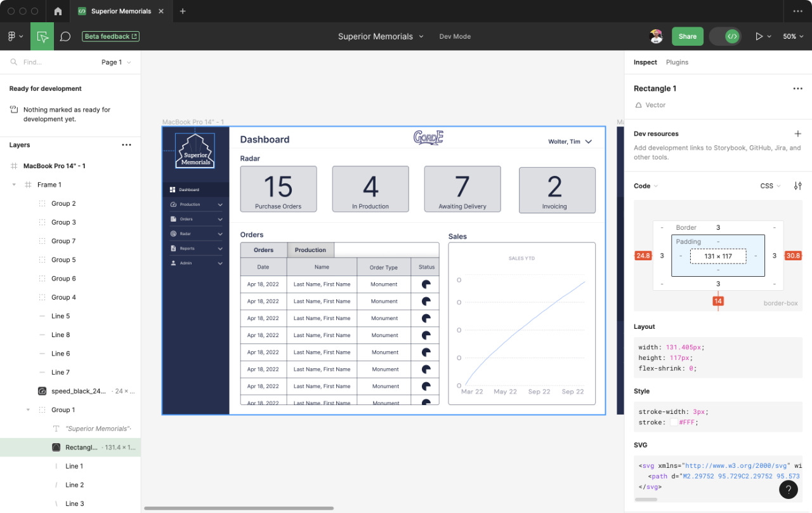Collapse the Frame 1 layer
Screen dimensions: 812x513
click(x=14, y=185)
